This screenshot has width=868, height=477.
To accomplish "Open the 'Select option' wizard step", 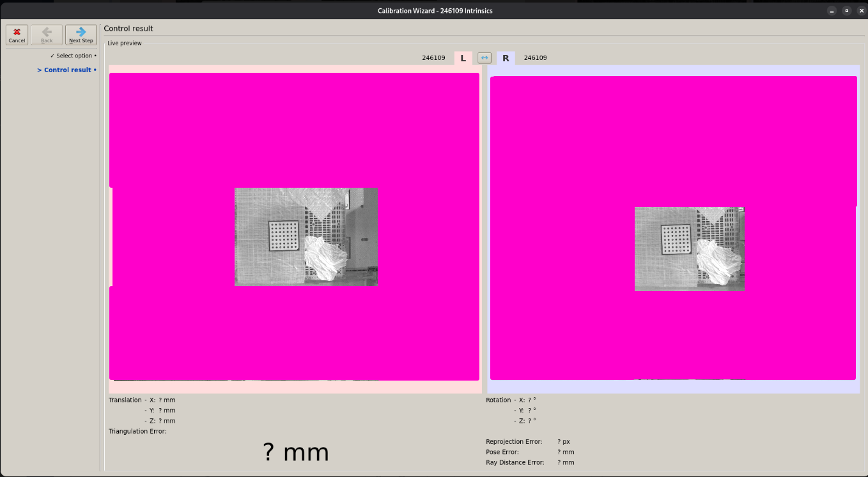I will click(74, 56).
